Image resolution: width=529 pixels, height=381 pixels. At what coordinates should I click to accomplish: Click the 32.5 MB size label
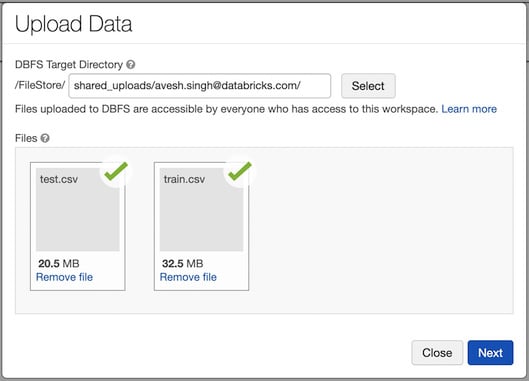[x=183, y=263]
